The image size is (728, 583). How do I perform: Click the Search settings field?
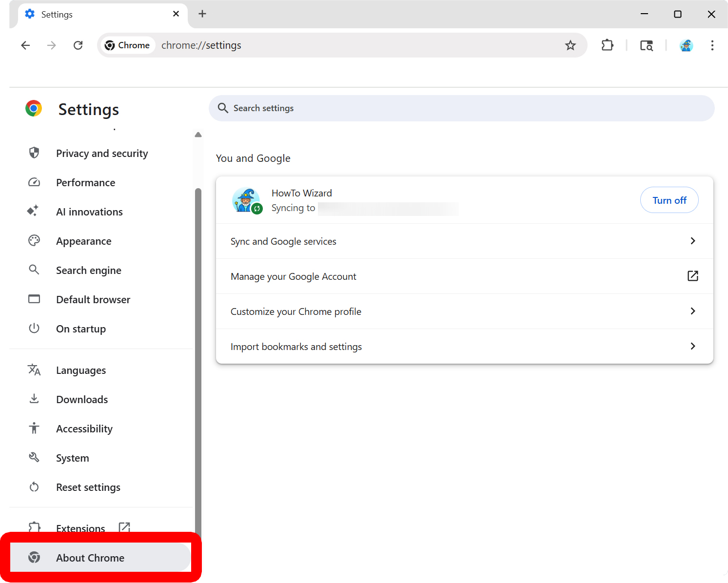(462, 108)
